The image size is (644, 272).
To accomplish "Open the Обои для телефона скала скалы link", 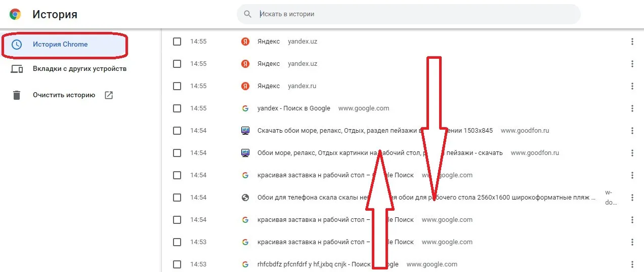I will click(x=426, y=198).
